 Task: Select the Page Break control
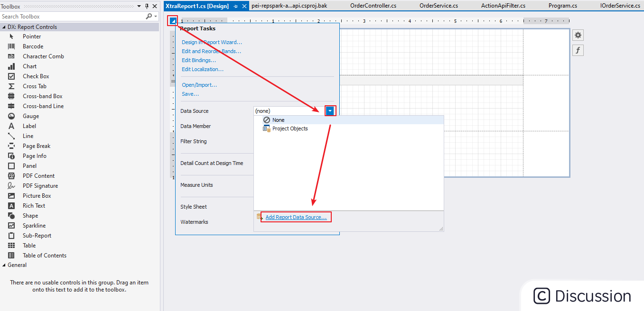37,146
